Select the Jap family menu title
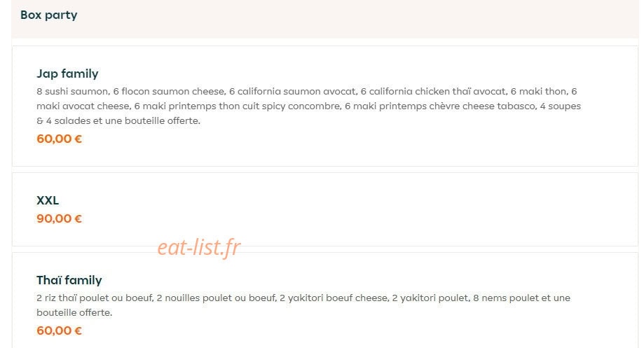 pyautogui.click(x=67, y=74)
